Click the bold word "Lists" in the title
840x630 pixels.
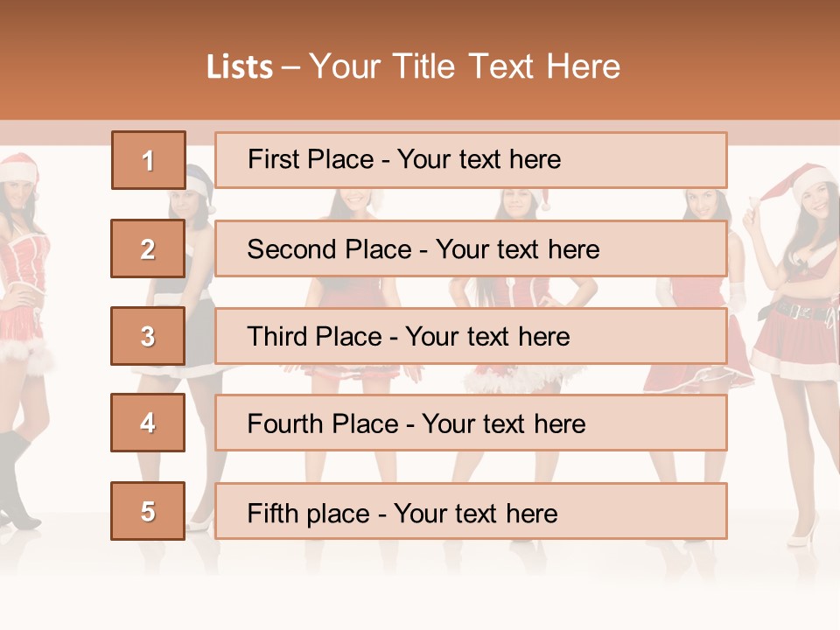click(x=240, y=67)
